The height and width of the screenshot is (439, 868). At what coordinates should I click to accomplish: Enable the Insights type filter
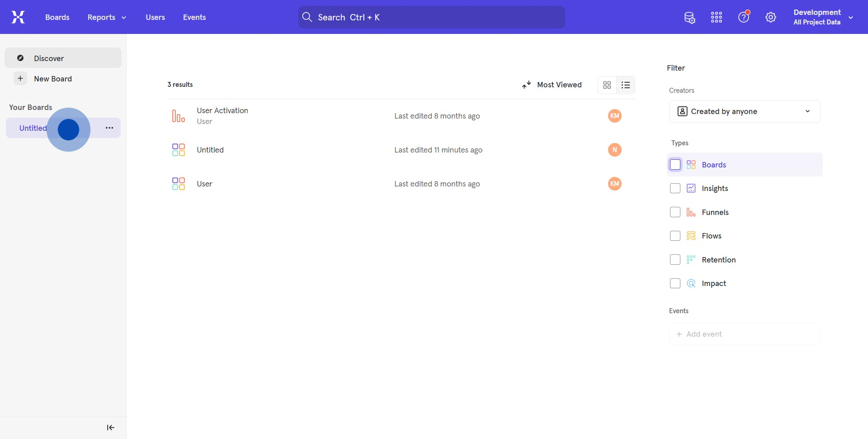675,189
